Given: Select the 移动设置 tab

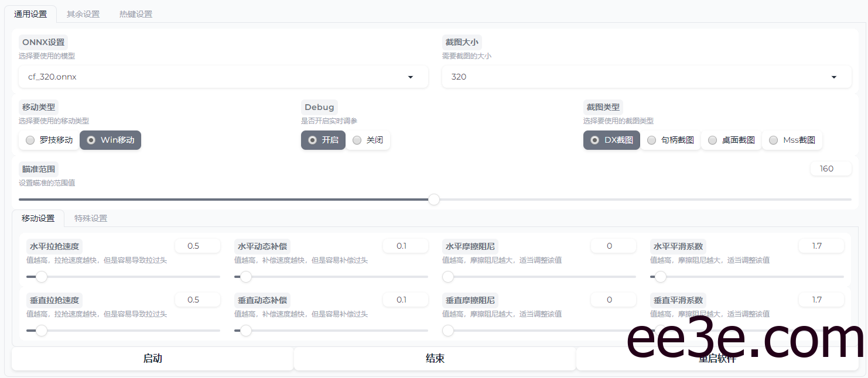Looking at the screenshot, I should click(38, 218).
